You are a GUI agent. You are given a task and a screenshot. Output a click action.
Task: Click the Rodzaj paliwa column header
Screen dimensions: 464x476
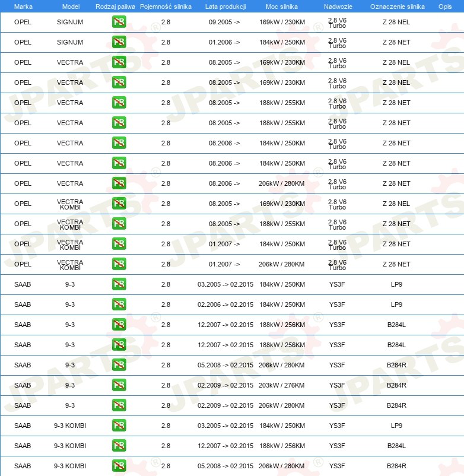(115, 6)
